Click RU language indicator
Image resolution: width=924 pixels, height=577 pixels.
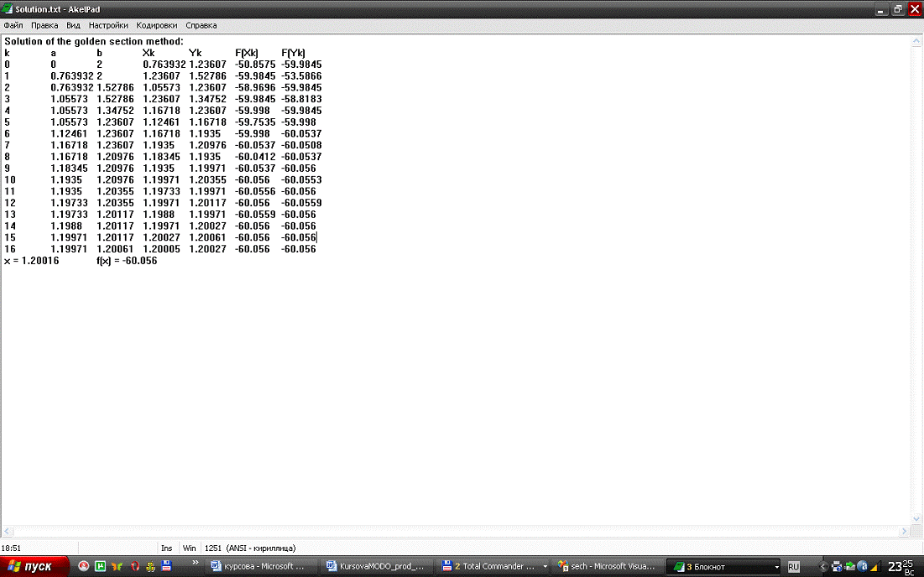click(794, 567)
